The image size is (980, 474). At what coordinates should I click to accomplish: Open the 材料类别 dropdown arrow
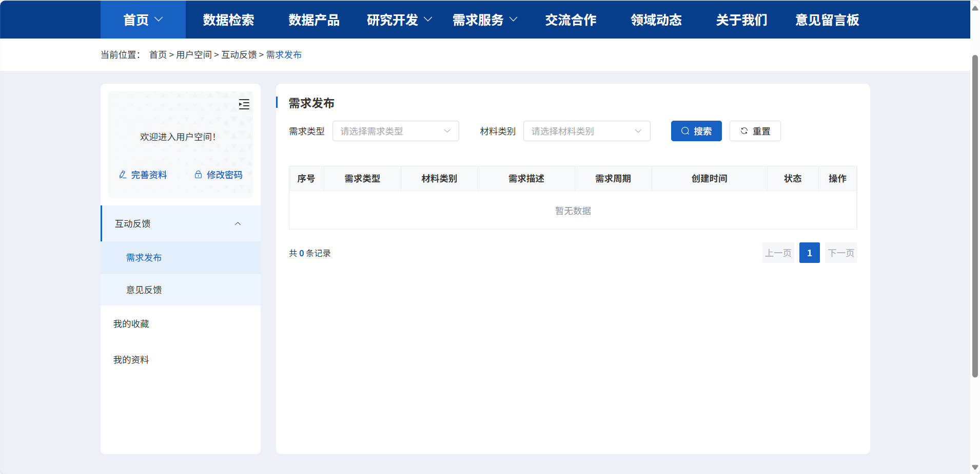[638, 131]
